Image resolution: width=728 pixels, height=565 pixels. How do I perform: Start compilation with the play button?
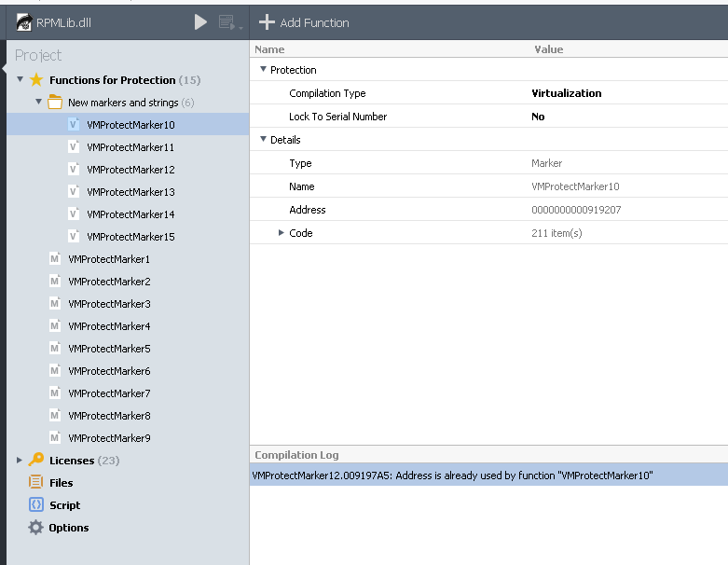200,21
